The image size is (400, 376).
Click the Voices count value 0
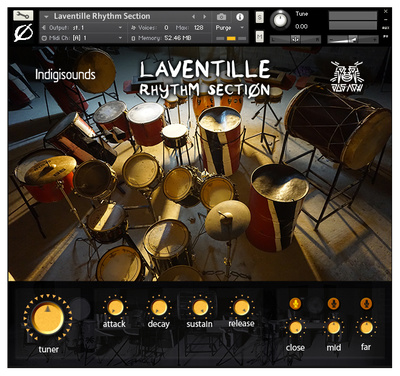(x=166, y=28)
